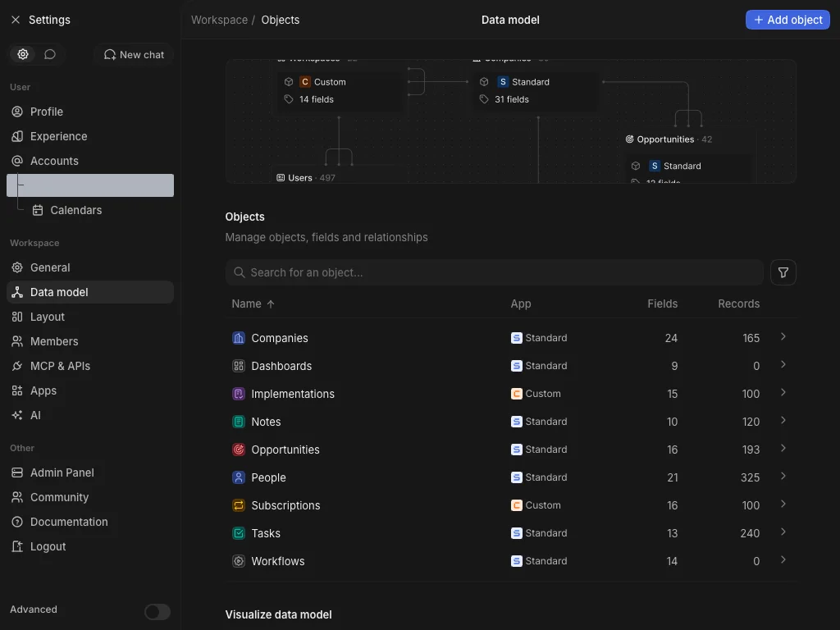
Task: Expand the Subscriptions row chevron
Action: (x=783, y=504)
